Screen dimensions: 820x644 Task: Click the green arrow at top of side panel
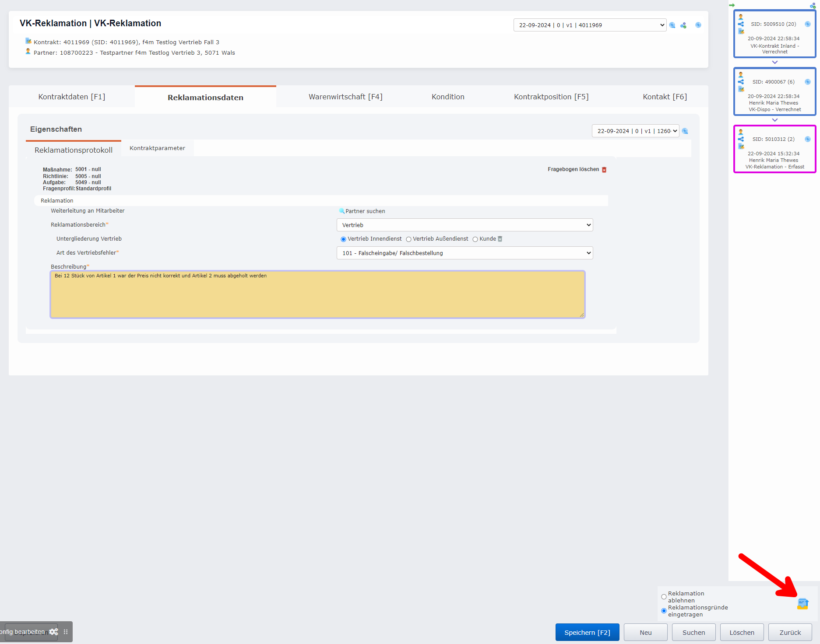732,5
